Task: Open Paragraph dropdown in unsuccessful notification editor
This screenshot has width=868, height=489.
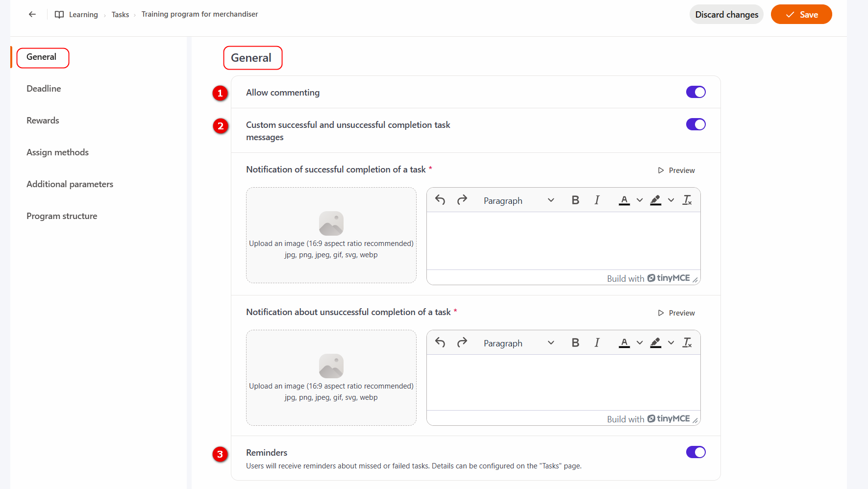Action: [x=518, y=343]
